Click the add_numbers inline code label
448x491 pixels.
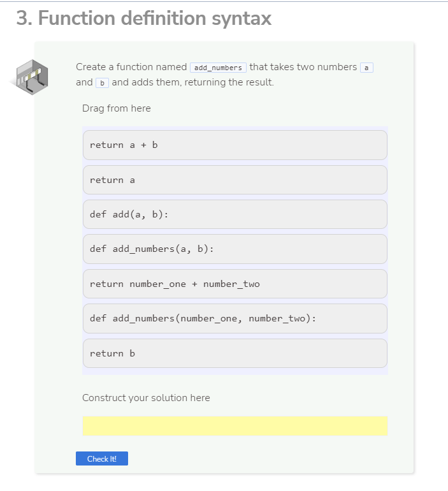tap(218, 68)
